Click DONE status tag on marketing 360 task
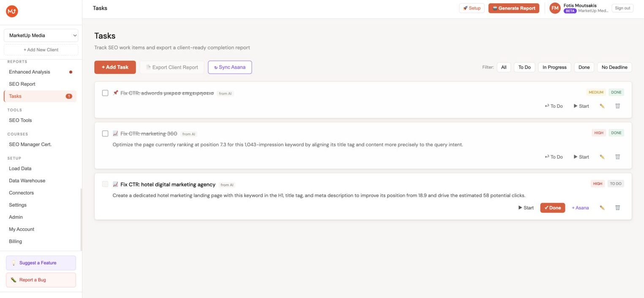This screenshot has width=644, height=298. pos(616,133)
